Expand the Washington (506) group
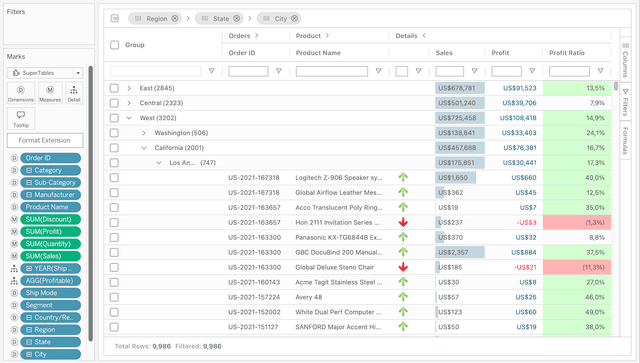This screenshot has width=640, height=363. coord(144,133)
